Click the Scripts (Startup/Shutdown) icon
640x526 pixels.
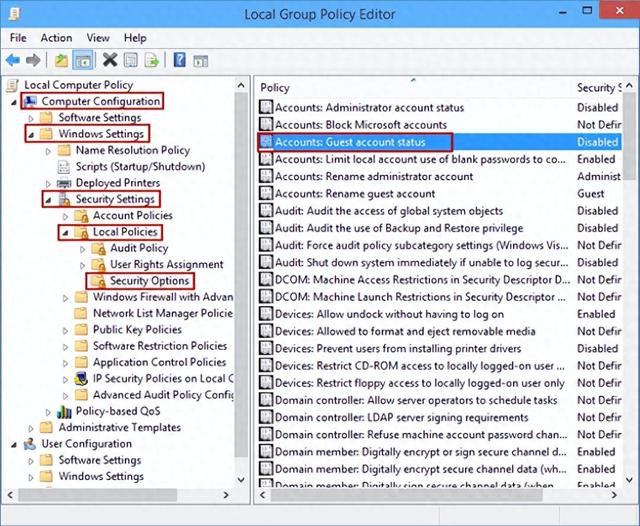[64, 166]
